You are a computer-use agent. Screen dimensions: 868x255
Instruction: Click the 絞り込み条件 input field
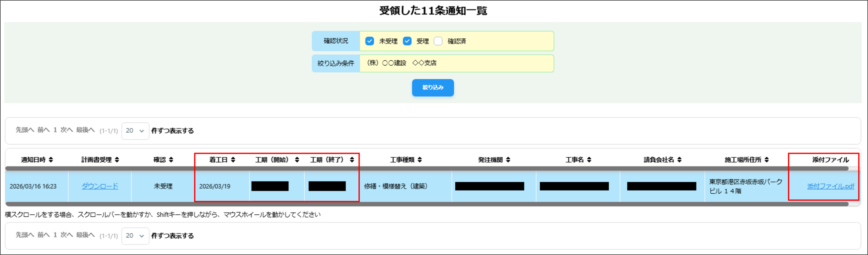pos(456,63)
